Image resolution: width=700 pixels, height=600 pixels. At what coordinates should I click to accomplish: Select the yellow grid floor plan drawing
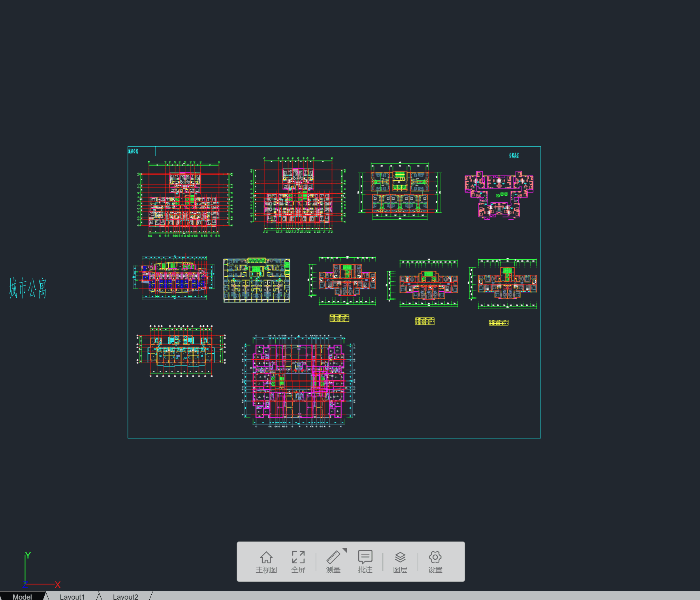(256, 280)
